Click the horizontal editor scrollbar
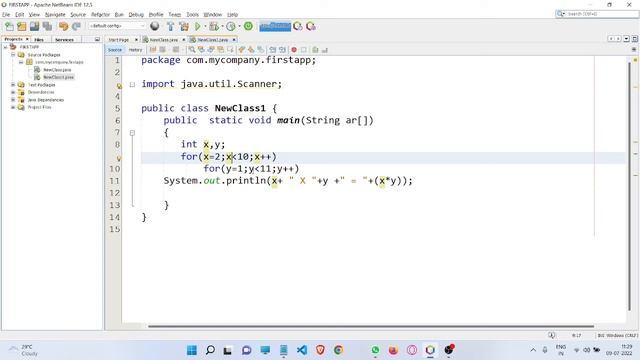 click(371, 326)
